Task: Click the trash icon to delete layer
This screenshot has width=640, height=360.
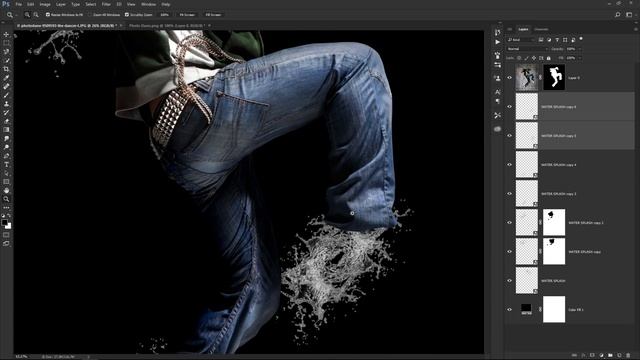Action: (628, 356)
